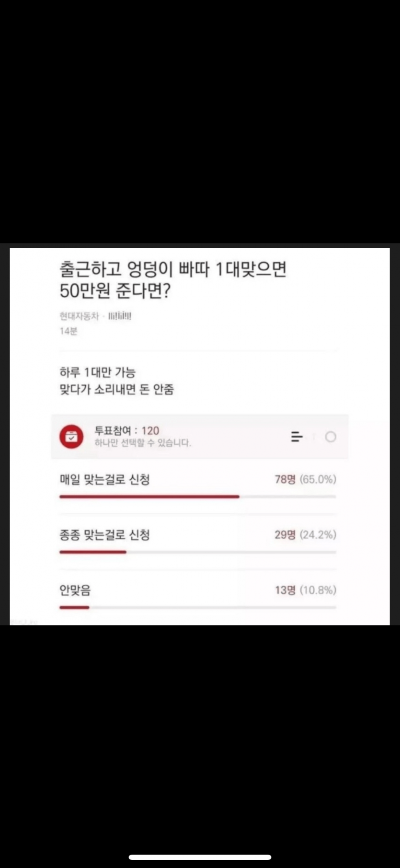Tap the post title about 50만원
400x868 pixels.
(172, 280)
